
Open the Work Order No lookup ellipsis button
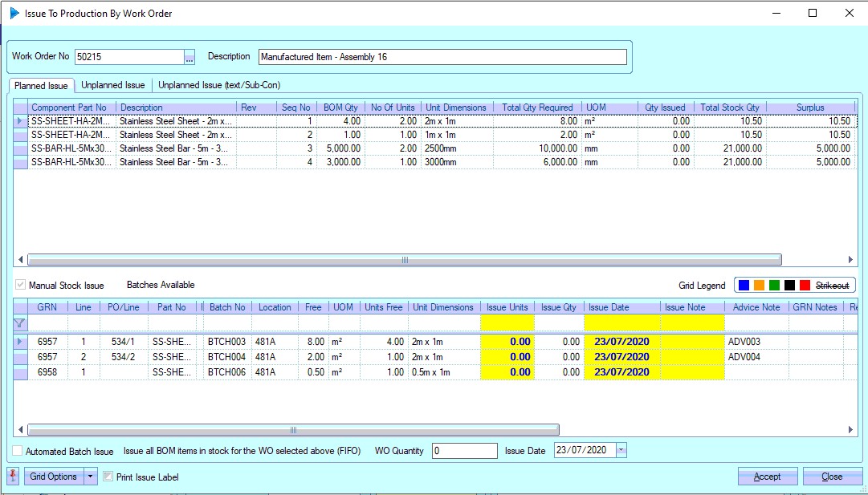(x=189, y=57)
